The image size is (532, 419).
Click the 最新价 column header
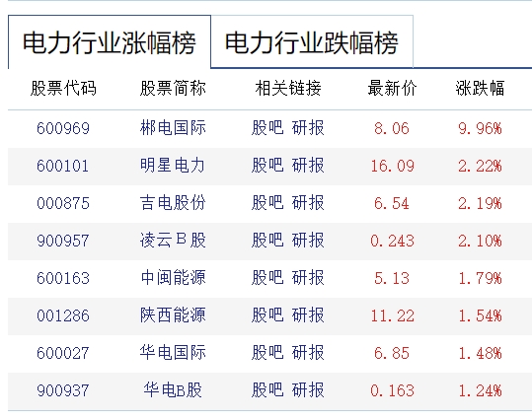click(x=392, y=88)
